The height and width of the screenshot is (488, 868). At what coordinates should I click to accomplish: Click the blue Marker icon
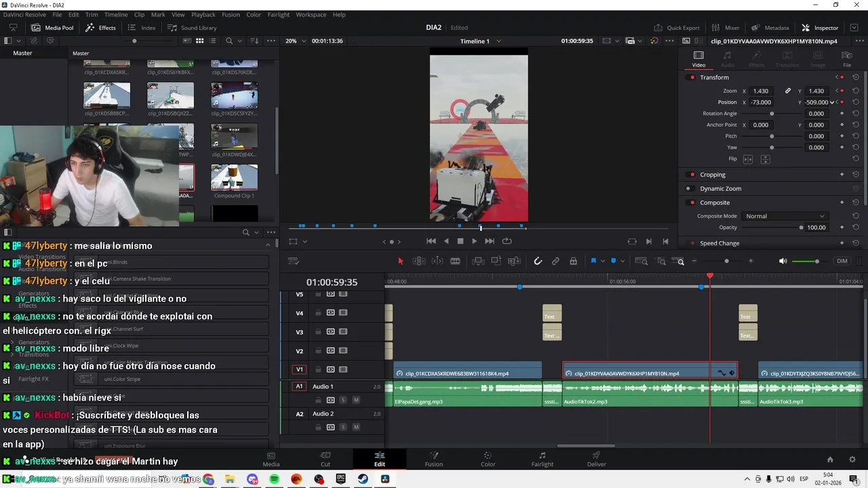point(614,261)
